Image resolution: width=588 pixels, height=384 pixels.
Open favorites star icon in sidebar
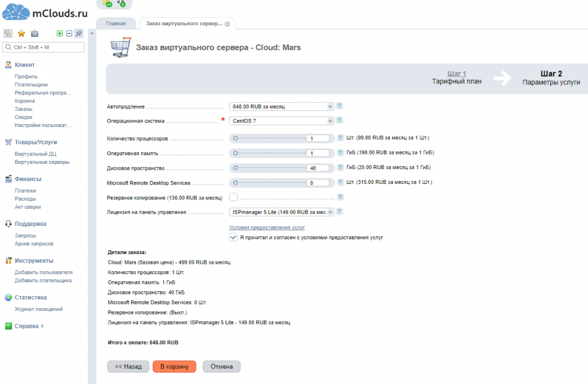pyautogui.click(x=21, y=33)
